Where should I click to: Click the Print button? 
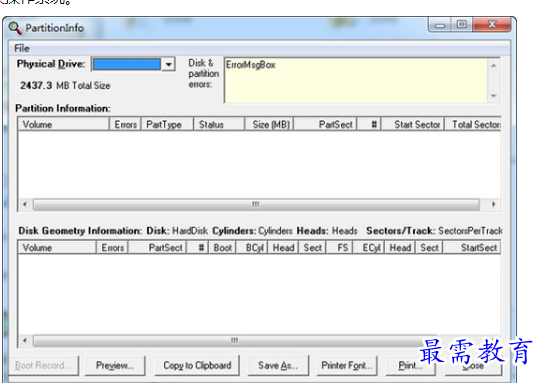click(410, 365)
